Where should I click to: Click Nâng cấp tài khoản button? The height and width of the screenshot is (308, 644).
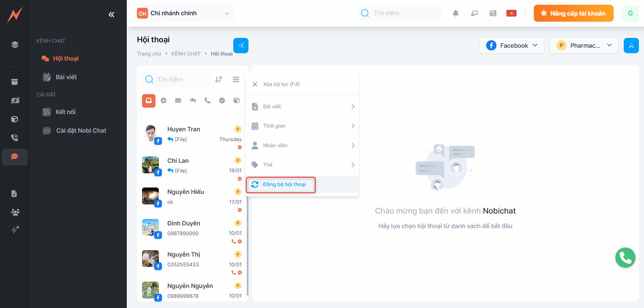click(x=573, y=13)
